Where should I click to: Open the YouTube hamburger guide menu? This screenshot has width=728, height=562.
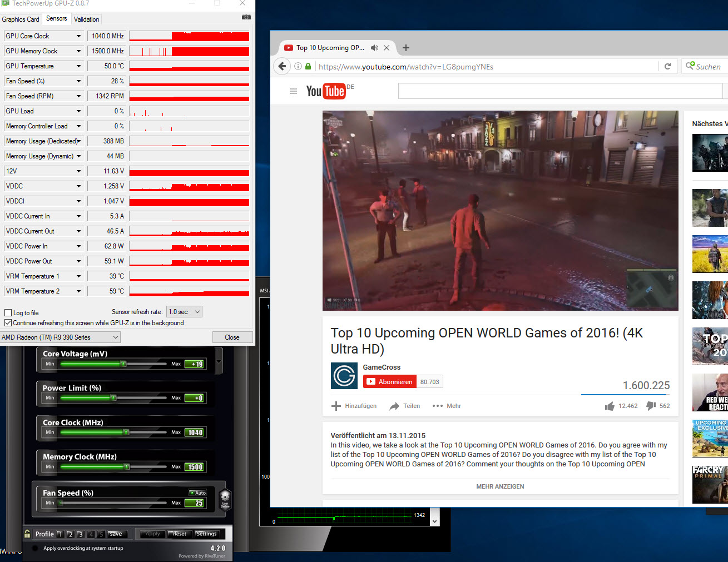293,91
